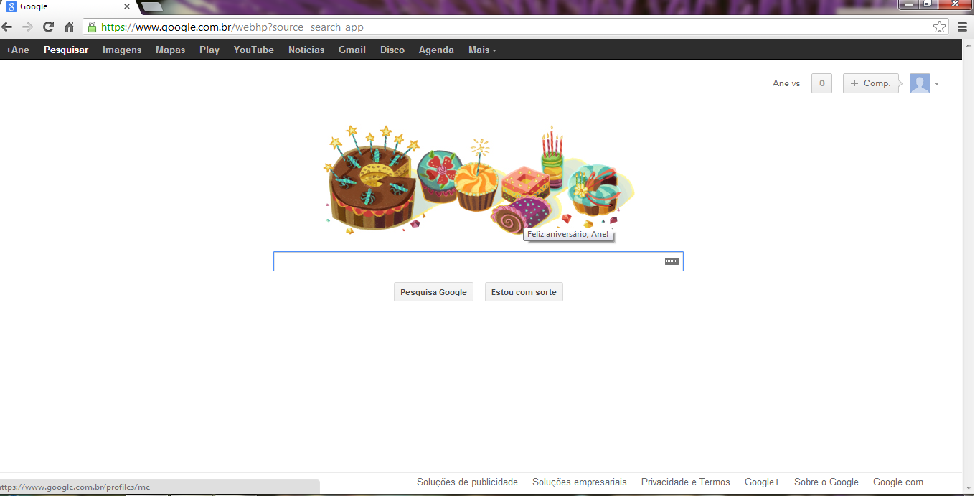Close the Google tab
The height and width of the screenshot is (496, 980).
click(127, 6)
